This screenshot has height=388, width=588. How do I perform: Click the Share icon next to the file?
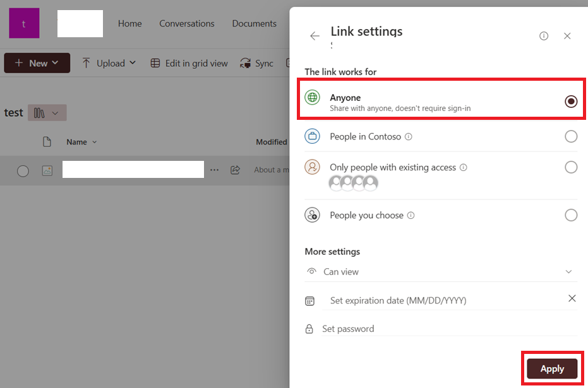pos(234,170)
